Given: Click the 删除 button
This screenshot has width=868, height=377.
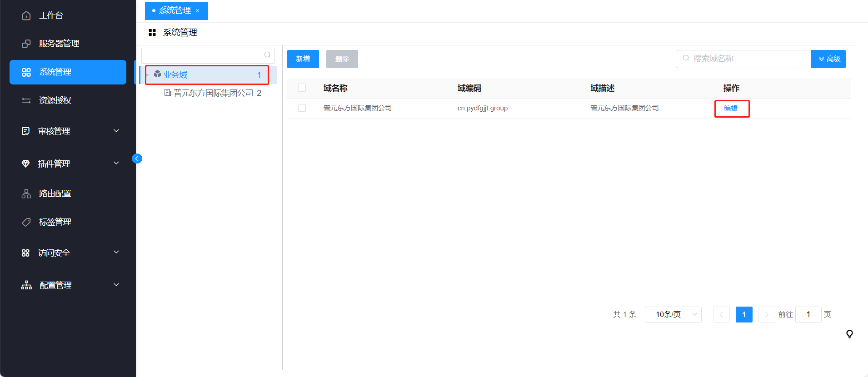Looking at the screenshot, I should pos(342,59).
